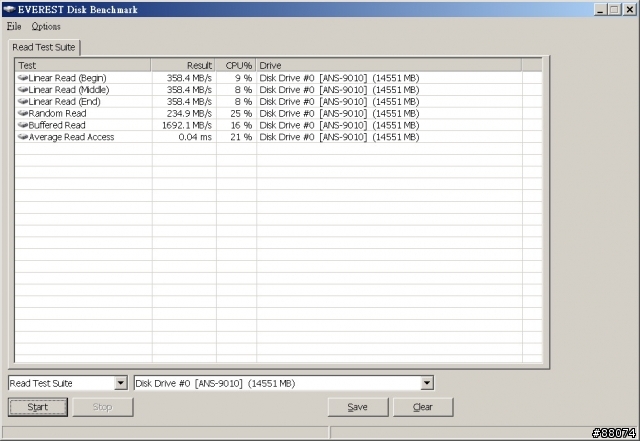Click the 16 % CPU value
The height and width of the screenshot is (441, 640).
pyautogui.click(x=241, y=125)
